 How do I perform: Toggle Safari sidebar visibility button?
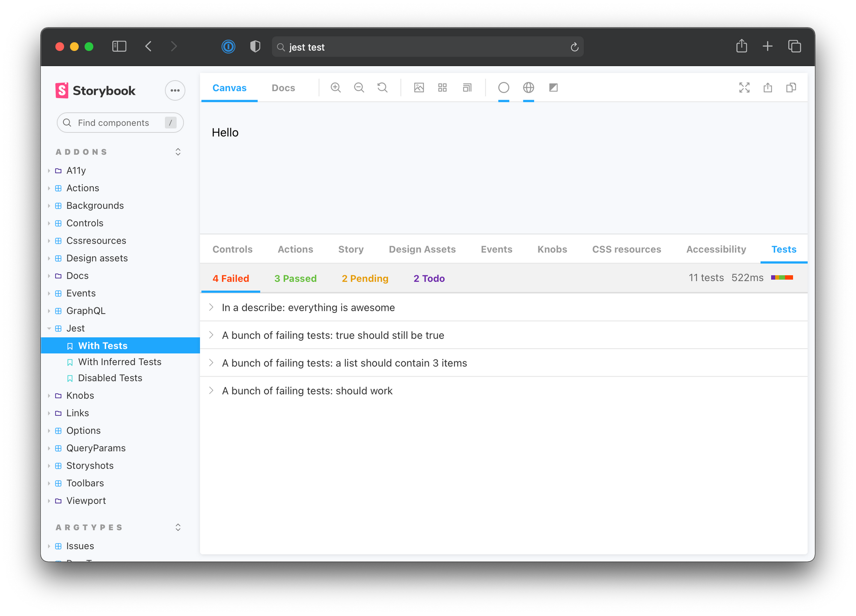[x=119, y=46]
